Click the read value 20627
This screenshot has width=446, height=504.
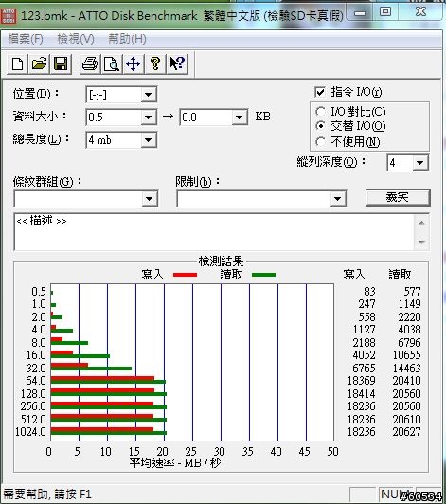(x=406, y=432)
